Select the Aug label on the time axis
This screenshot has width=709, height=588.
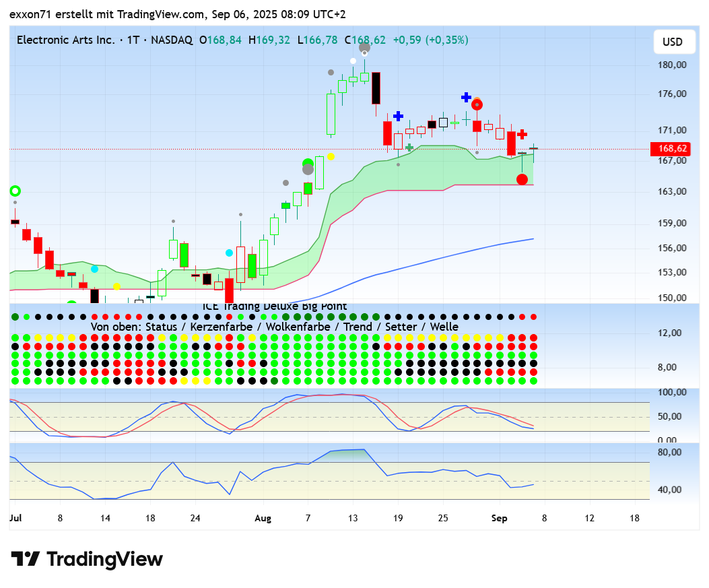tap(263, 518)
